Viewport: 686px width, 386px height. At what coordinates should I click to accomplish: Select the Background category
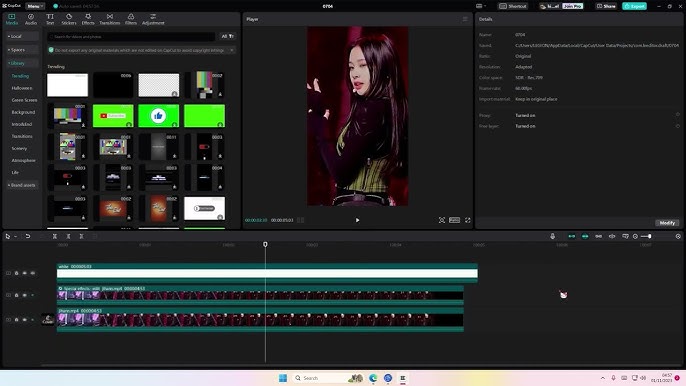pos(23,112)
